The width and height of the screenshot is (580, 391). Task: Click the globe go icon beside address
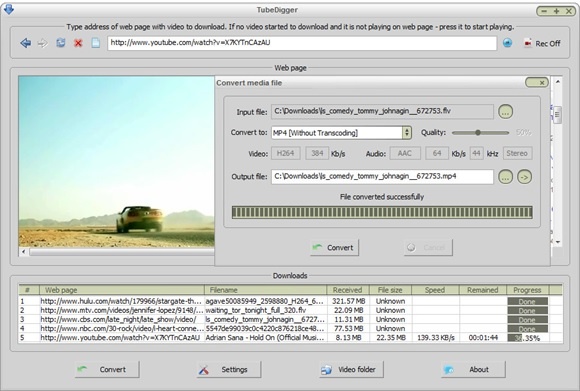click(x=508, y=43)
